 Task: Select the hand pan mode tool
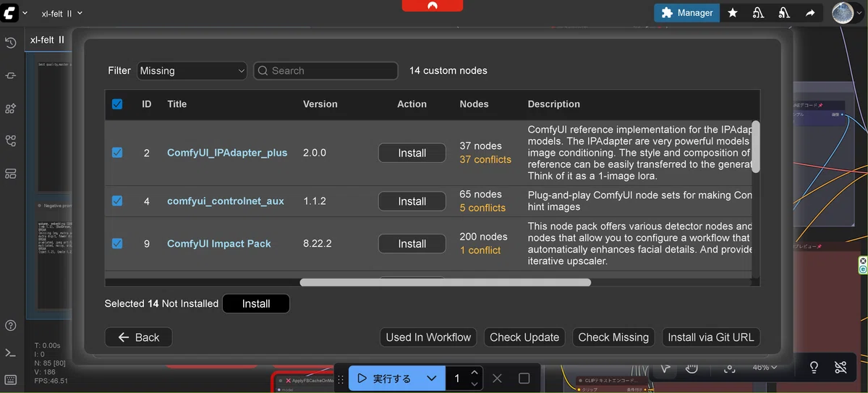(x=692, y=368)
